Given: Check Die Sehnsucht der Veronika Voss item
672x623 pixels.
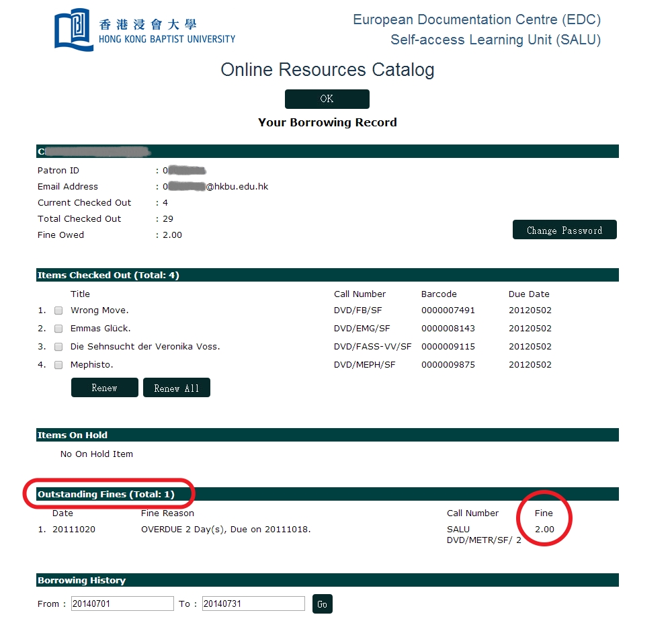Looking at the screenshot, I should point(58,347).
